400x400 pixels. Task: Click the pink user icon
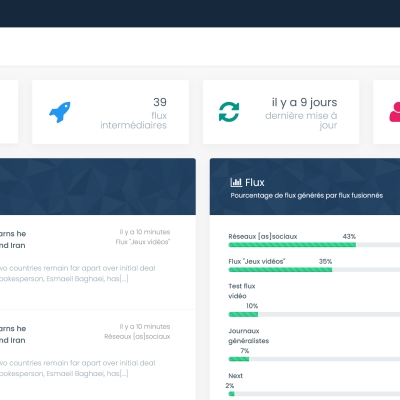(395, 112)
